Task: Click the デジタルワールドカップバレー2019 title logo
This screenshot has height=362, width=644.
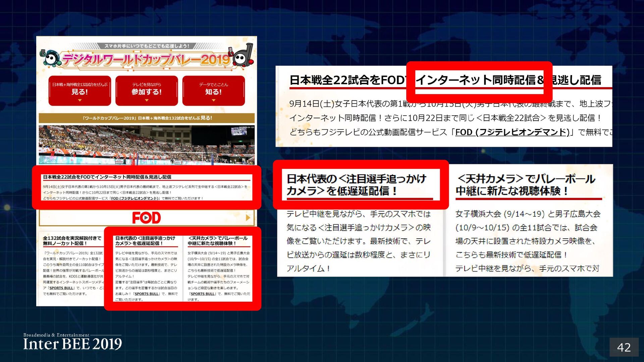Action: tap(146, 60)
